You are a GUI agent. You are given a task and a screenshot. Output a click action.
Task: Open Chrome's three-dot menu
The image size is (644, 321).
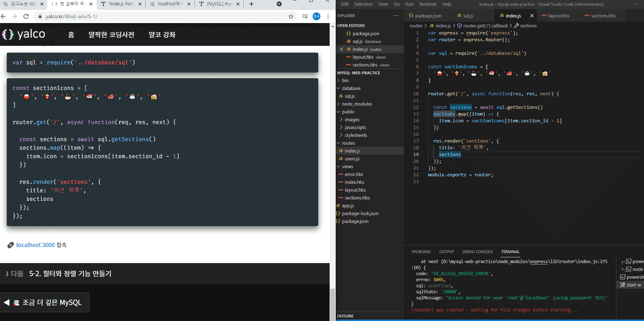pos(328,16)
